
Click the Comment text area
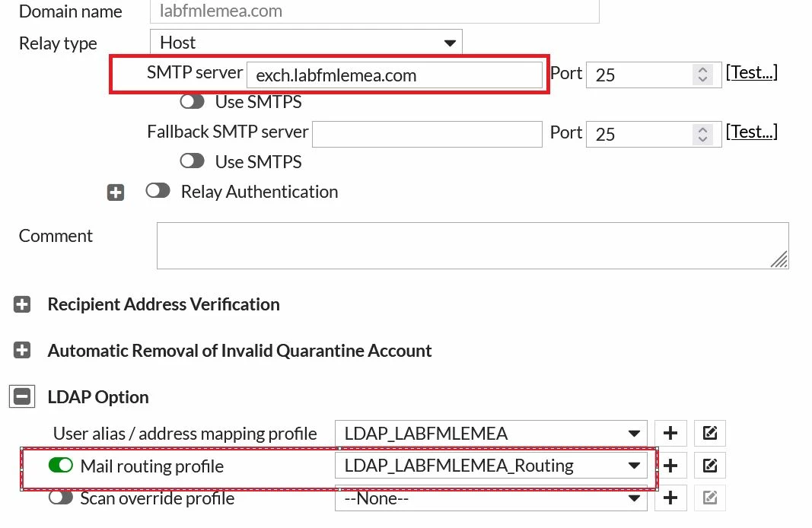[x=473, y=246]
